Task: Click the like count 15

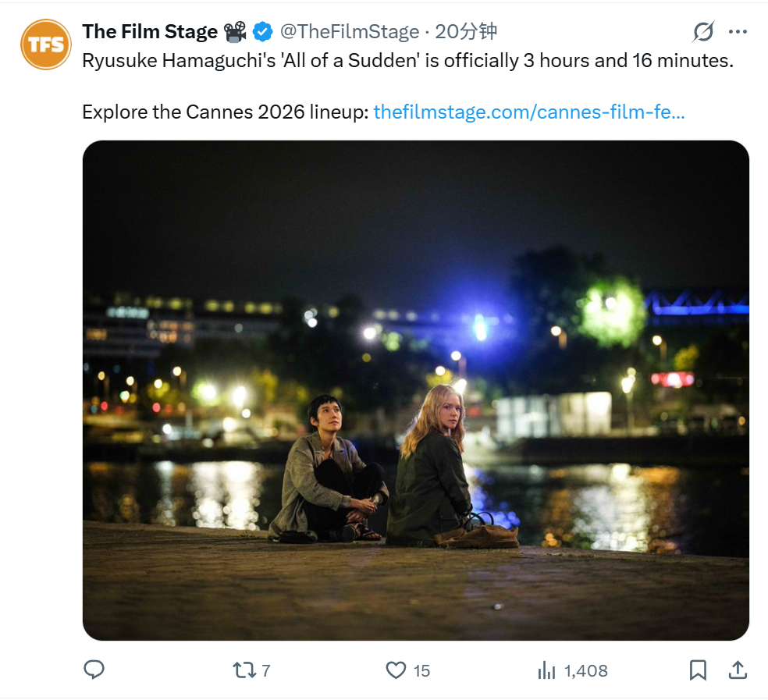Action: tap(421, 670)
